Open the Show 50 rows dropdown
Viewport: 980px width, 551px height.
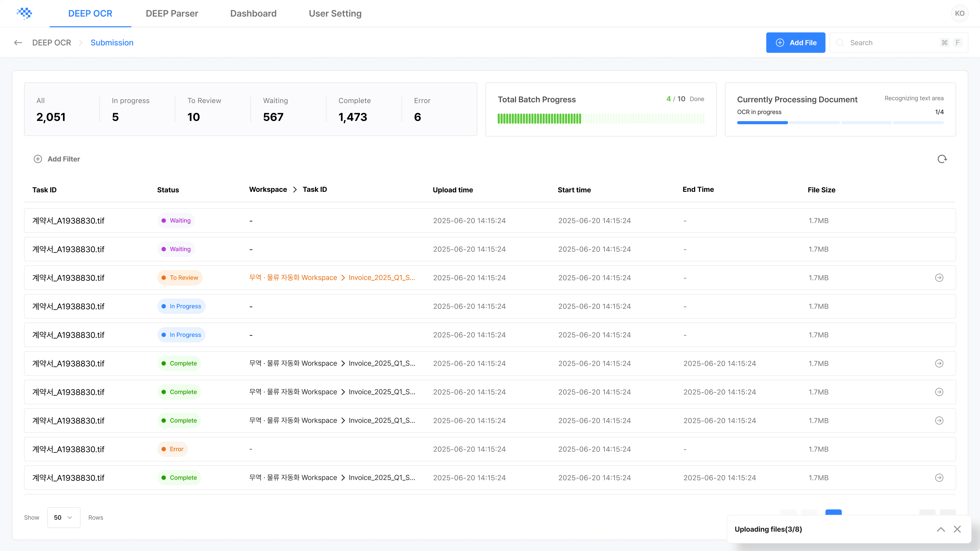tap(64, 518)
